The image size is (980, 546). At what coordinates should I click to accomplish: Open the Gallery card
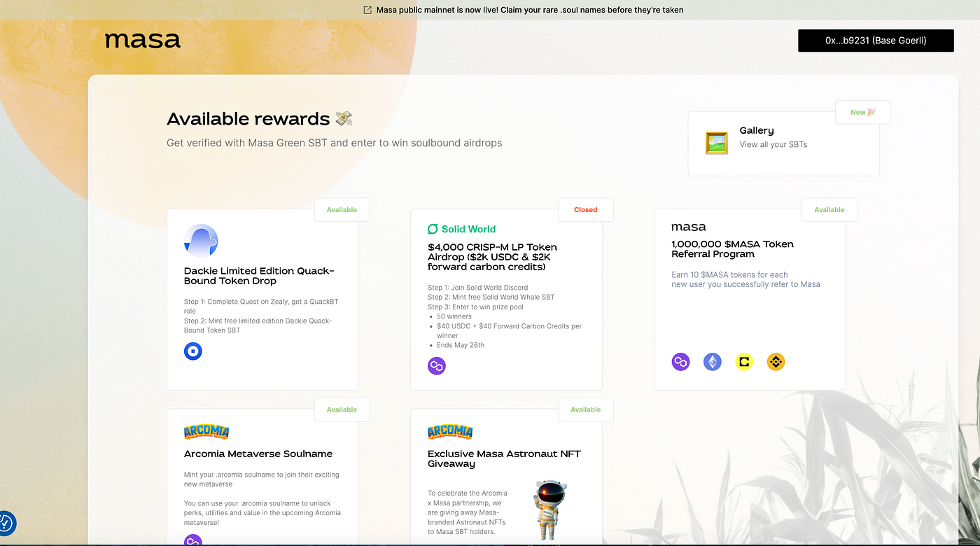784,143
